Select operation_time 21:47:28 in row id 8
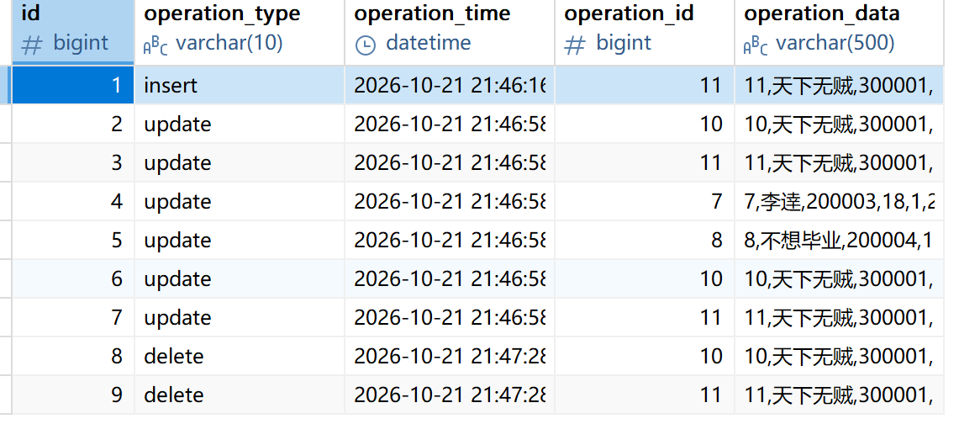Image resolution: width=980 pixels, height=424 pixels. pos(450,357)
